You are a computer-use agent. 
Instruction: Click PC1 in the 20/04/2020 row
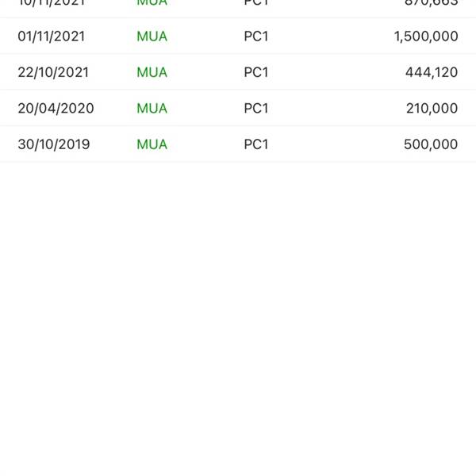coord(256,108)
